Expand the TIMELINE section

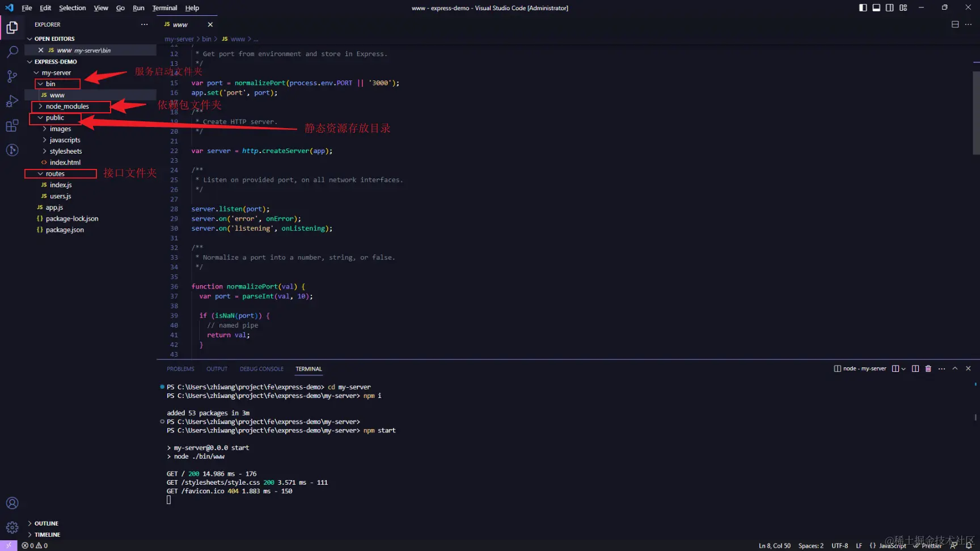click(47, 535)
